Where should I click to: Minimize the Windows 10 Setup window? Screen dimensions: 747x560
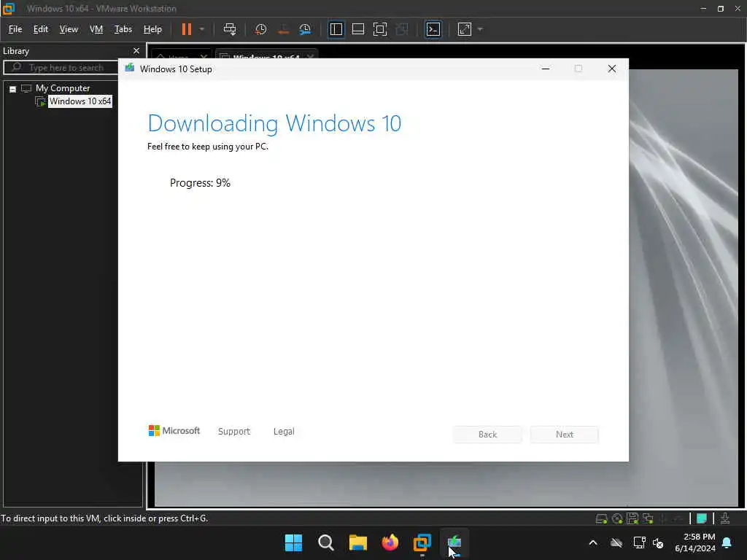(546, 69)
